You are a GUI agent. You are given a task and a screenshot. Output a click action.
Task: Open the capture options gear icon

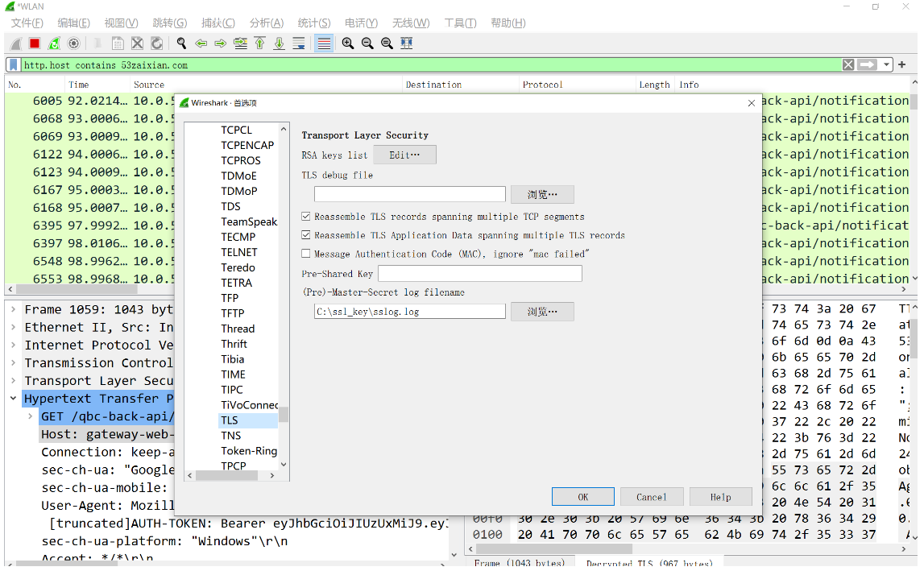coord(73,43)
